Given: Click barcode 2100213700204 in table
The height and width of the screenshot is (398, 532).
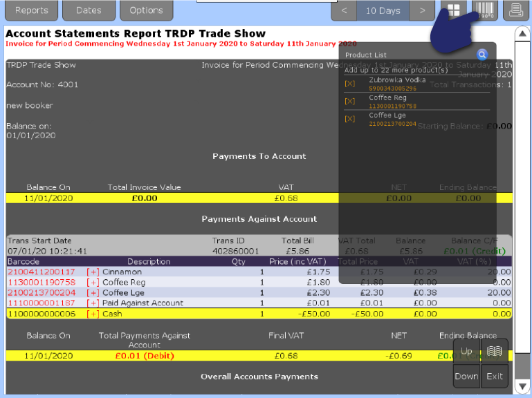Looking at the screenshot, I should (42, 292).
